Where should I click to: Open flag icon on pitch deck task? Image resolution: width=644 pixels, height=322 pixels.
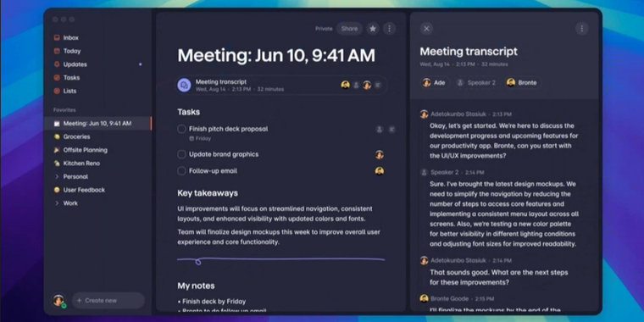391,130
